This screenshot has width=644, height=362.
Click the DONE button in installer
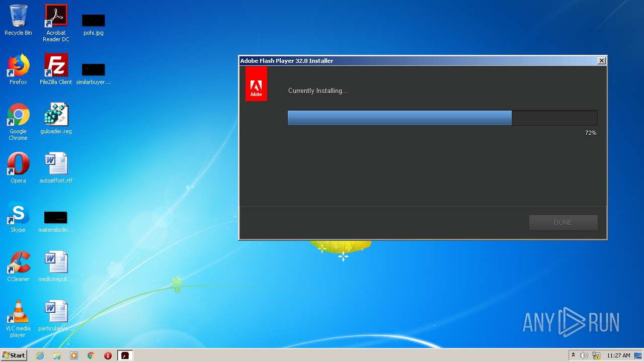pyautogui.click(x=563, y=222)
